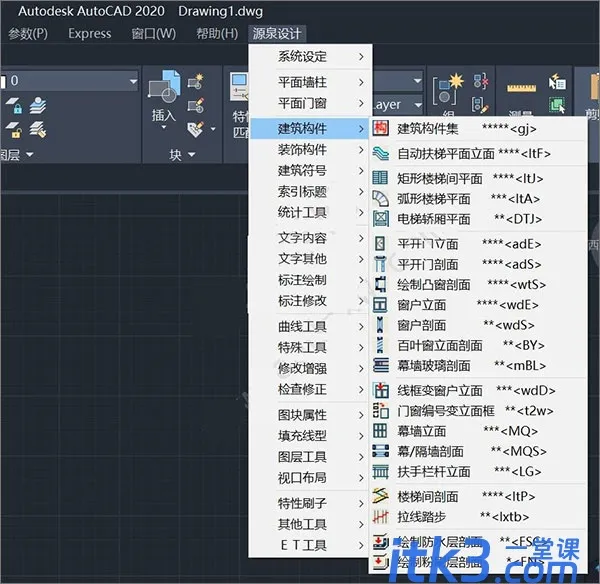Open the 文字其他 submenu

(x=310, y=259)
